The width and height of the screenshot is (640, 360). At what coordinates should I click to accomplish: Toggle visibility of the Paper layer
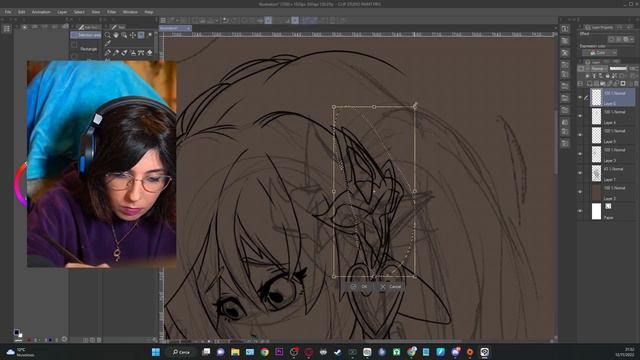(x=580, y=211)
